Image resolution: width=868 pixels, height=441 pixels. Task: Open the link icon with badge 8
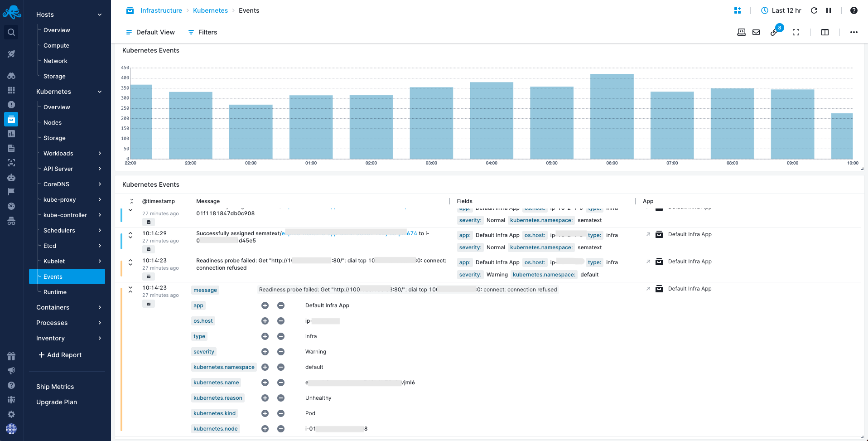(x=775, y=31)
